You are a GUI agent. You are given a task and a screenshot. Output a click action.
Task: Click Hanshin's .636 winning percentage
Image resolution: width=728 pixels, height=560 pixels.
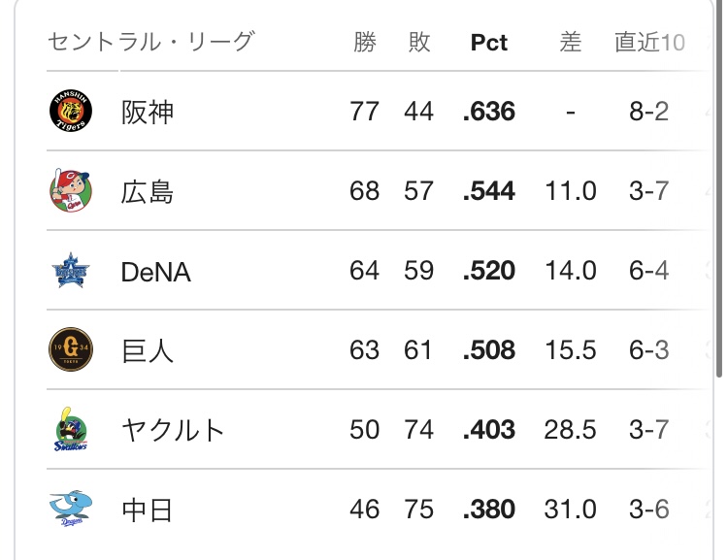pos(489,113)
